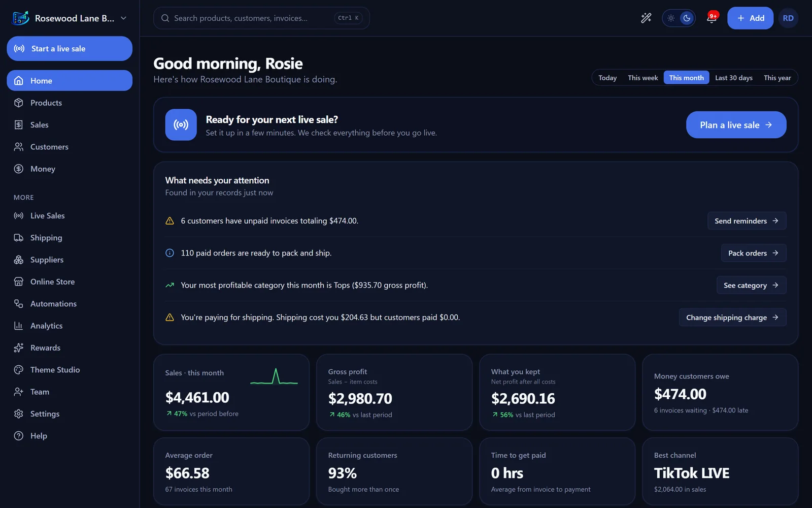Open Team in the sidebar
Viewport: 812px width, 508px height.
[x=70, y=392]
